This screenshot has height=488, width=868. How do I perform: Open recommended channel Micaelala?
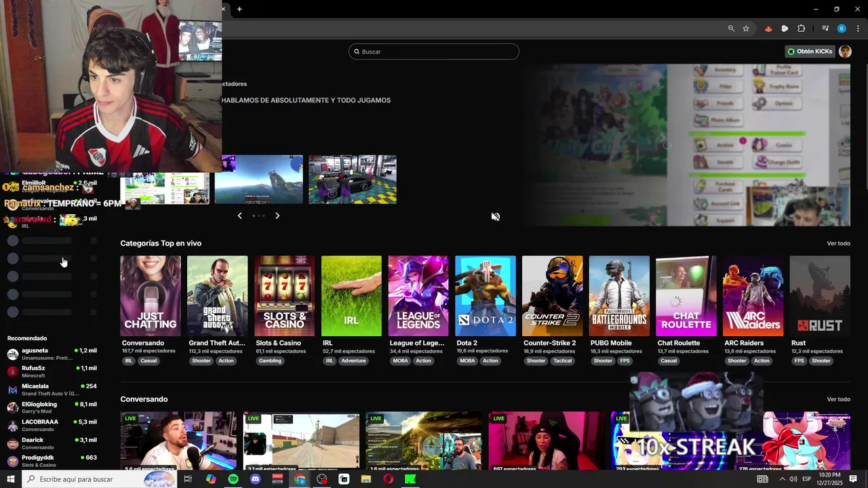point(53,389)
